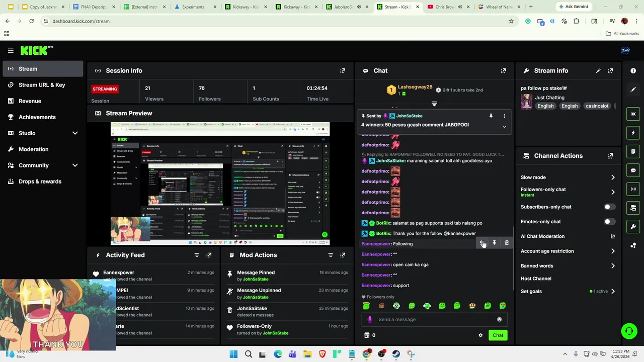
Task: Unpin the pinned chat message
Action: (x=491, y=116)
